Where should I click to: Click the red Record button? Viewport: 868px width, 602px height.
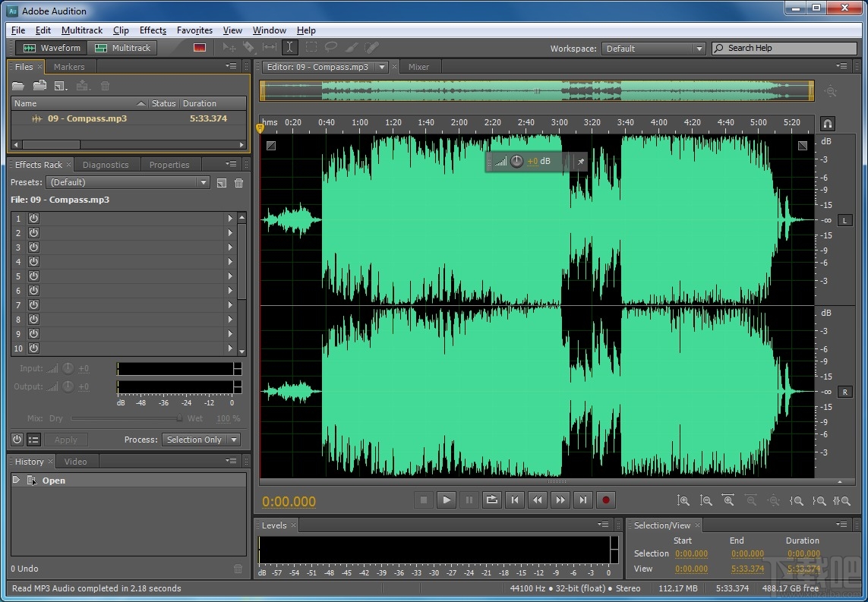tap(605, 500)
